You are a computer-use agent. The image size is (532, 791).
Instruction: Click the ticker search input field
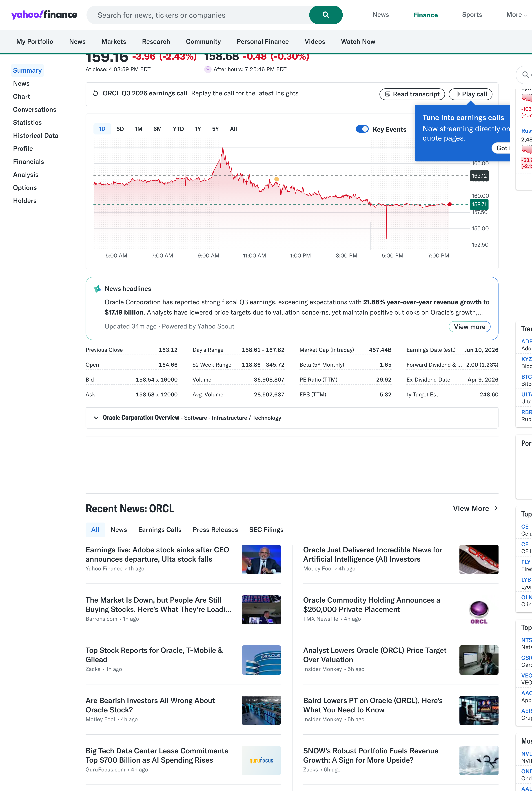200,15
